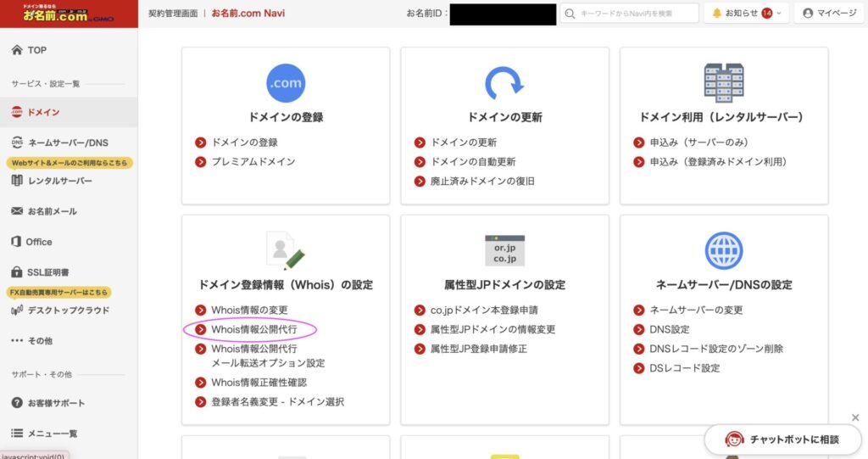Click the red arrow beside Whois情報の変更
The height and width of the screenshot is (459, 868).
click(200, 310)
